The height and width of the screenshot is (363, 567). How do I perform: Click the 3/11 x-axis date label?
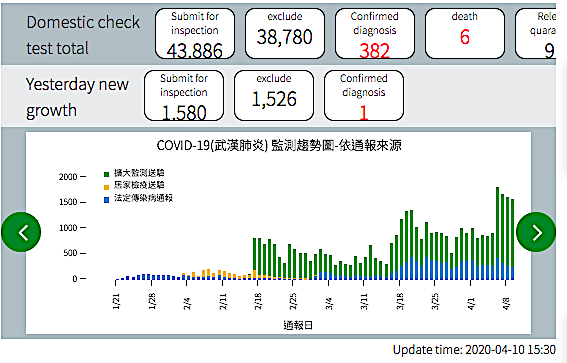[x=364, y=301]
